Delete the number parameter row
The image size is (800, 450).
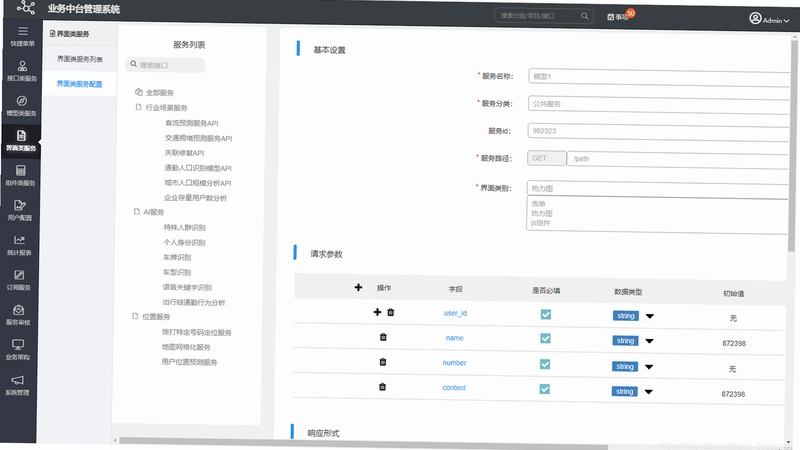pos(383,362)
